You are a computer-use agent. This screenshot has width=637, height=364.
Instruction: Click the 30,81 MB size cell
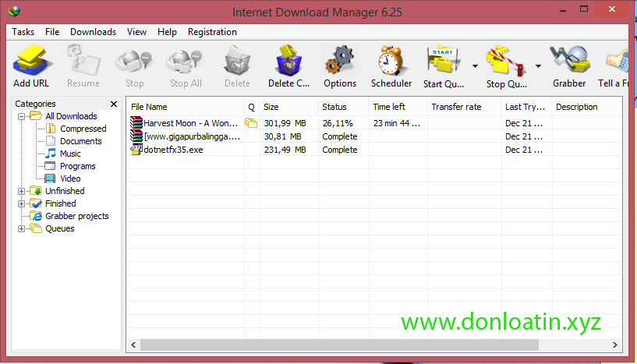point(283,136)
